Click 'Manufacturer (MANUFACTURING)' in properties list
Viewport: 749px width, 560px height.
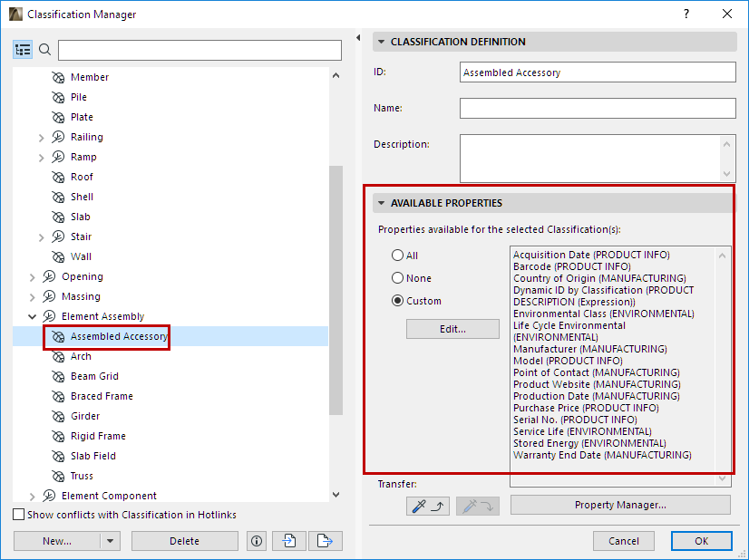coord(590,349)
